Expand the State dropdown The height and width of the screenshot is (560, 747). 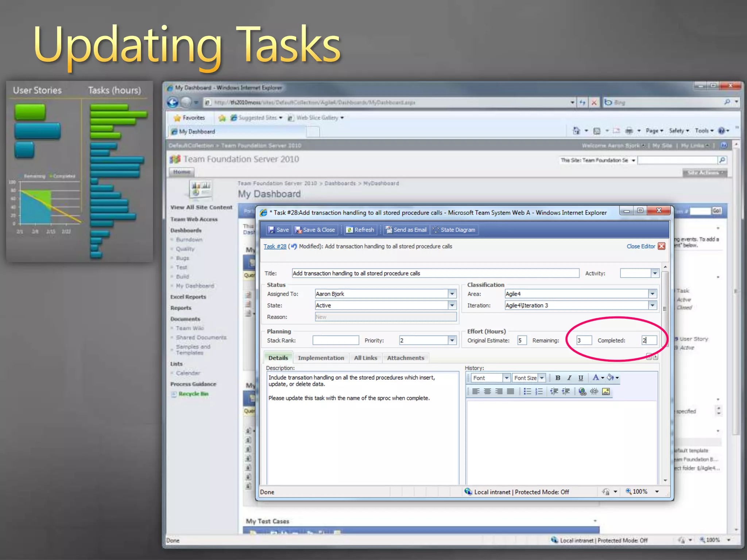click(x=452, y=306)
